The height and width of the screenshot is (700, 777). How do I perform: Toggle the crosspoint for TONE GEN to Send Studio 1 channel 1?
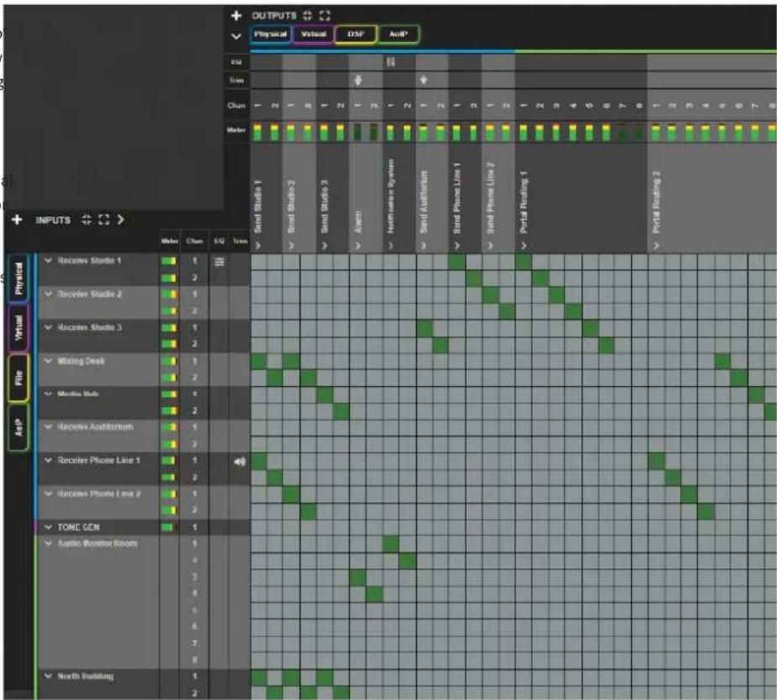pyautogui.click(x=258, y=527)
